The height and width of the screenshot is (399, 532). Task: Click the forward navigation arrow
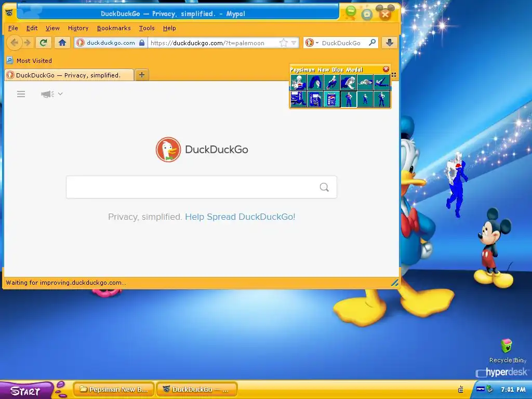tap(28, 43)
